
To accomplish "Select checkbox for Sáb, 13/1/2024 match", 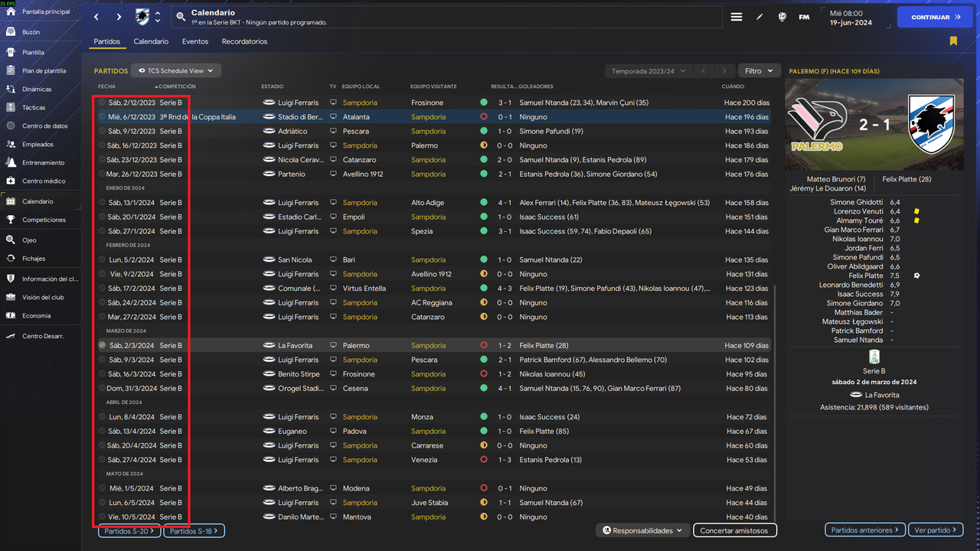I will [102, 203].
